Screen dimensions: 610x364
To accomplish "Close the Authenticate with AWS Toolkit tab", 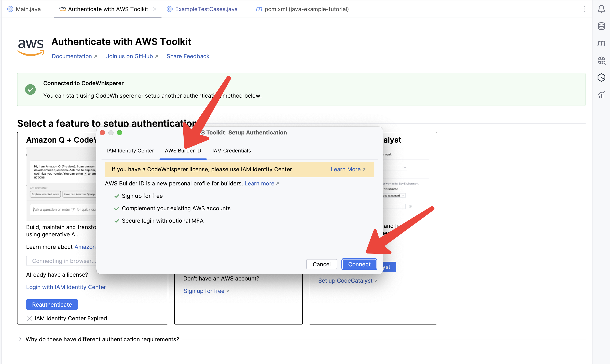I will [155, 9].
